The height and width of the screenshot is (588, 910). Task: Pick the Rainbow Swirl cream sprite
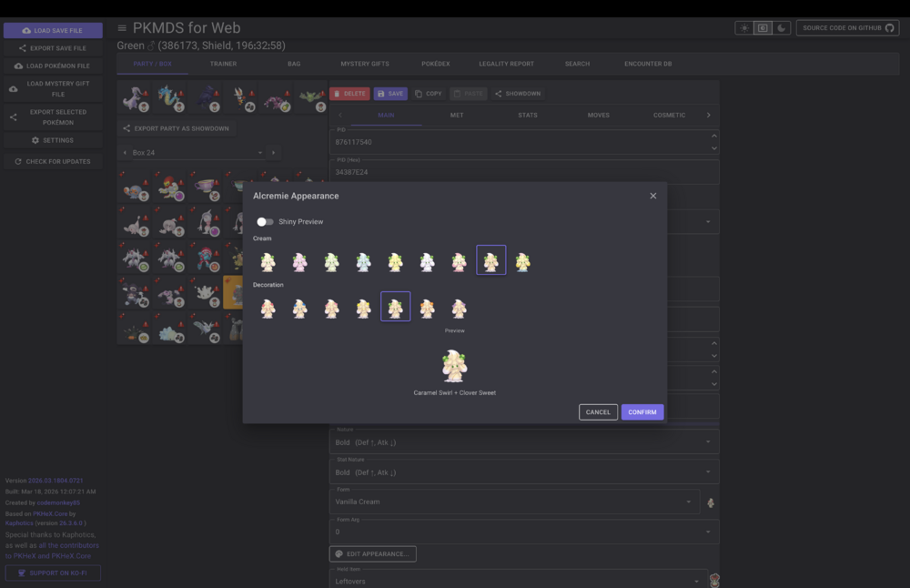(x=522, y=262)
